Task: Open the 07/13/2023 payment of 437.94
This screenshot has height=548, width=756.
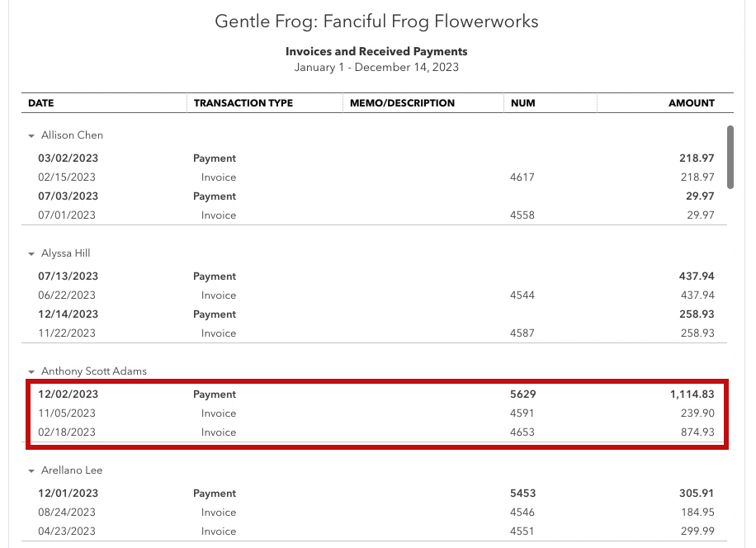Action: pyautogui.click(x=376, y=276)
